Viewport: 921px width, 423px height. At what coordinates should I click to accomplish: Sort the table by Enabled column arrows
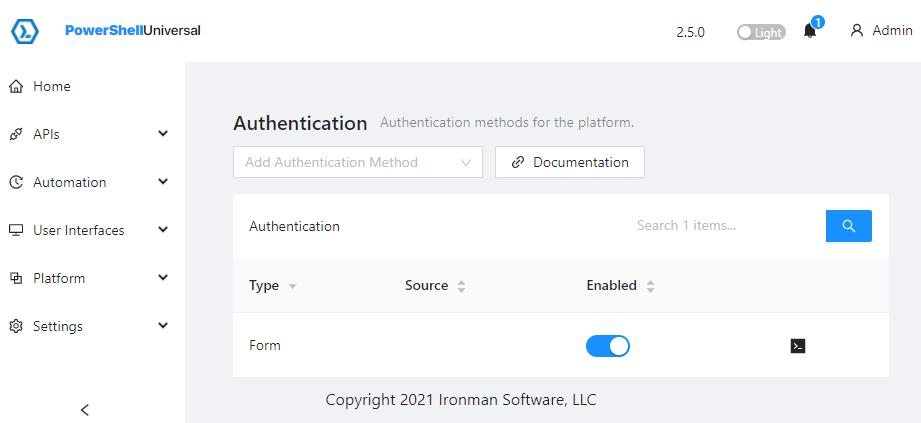[x=650, y=286]
